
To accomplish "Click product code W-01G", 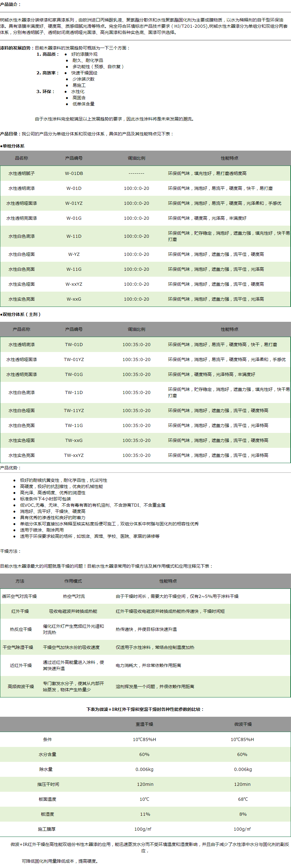I will point(74,218).
